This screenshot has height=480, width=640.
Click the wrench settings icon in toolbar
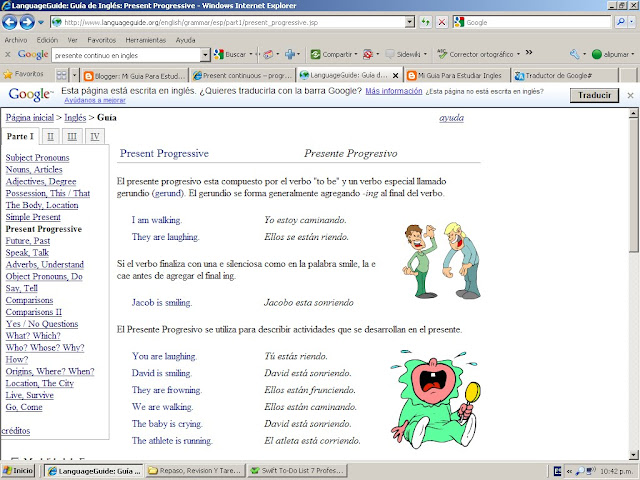click(x=574, y=54)
